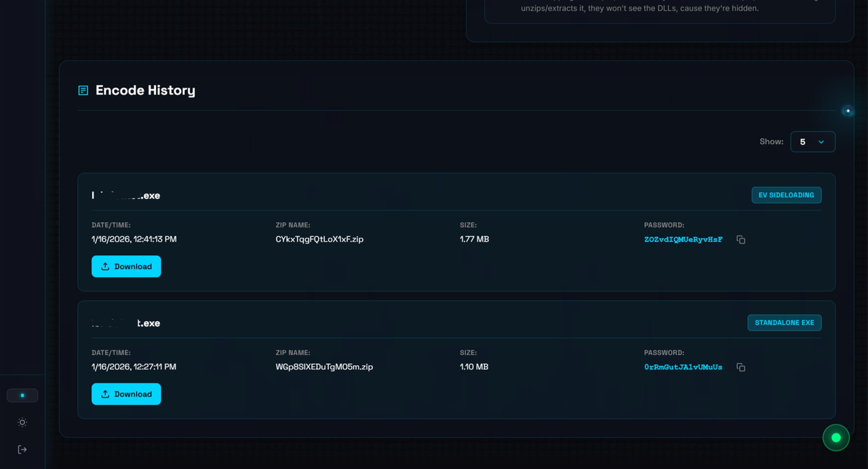The height and width of the screenshot is (469, 868).
Task: Click the timestamp 1/16/2026, 12:27:11 PM
Action: [134, 367]
